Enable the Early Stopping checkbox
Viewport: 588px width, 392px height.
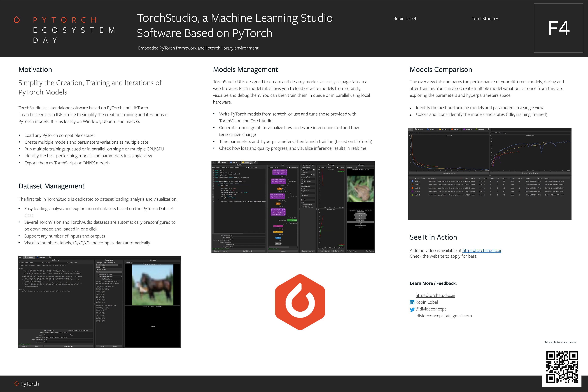[x=302, y=205]
